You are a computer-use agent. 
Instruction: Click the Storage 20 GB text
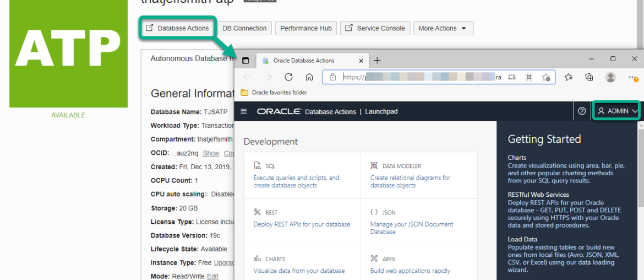[174, 208]
